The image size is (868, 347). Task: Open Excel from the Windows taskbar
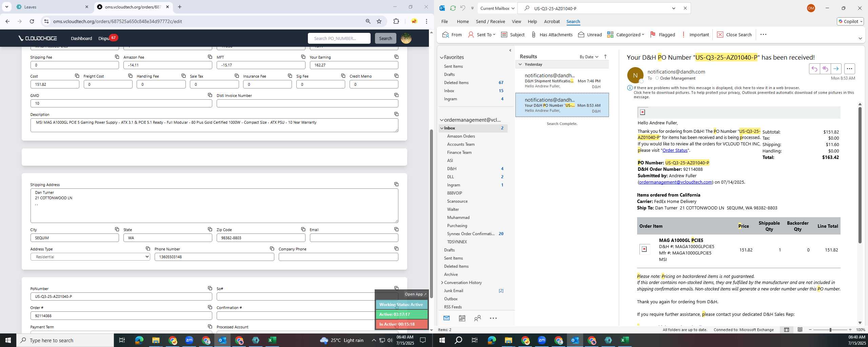[x=272, y=340]
